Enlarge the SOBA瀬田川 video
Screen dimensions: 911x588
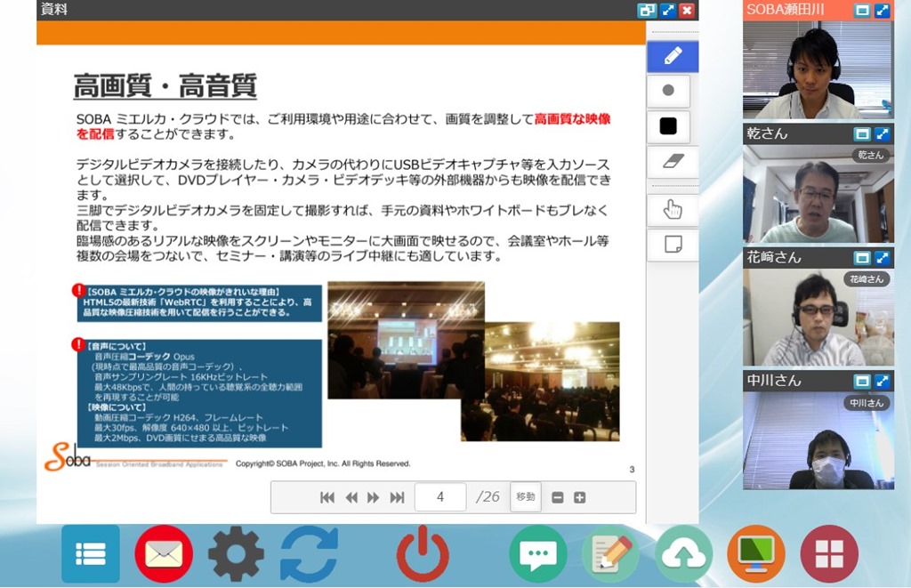(x=882, y=11)
